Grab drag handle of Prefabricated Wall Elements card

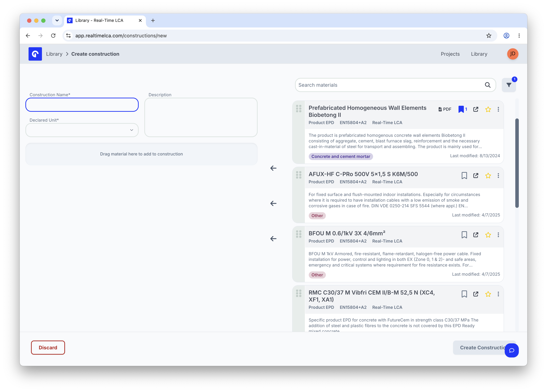click(x=299, y=109)
